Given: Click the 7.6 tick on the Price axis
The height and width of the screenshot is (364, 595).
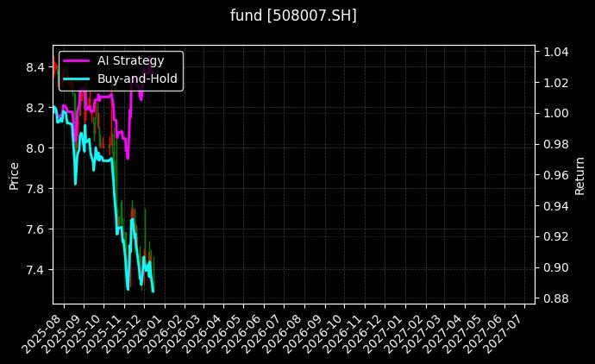Looking at the screenshot, I should tap(35, 229).
